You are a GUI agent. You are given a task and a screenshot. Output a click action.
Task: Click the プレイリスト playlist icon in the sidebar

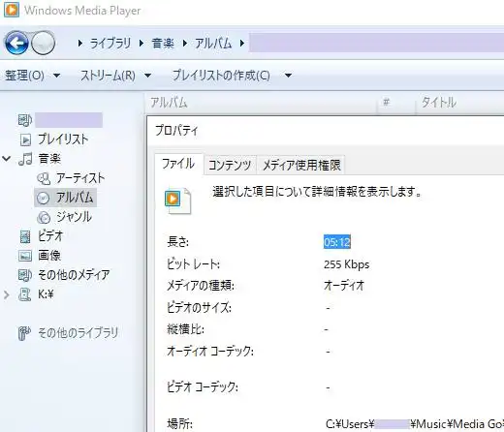[25, 139]
